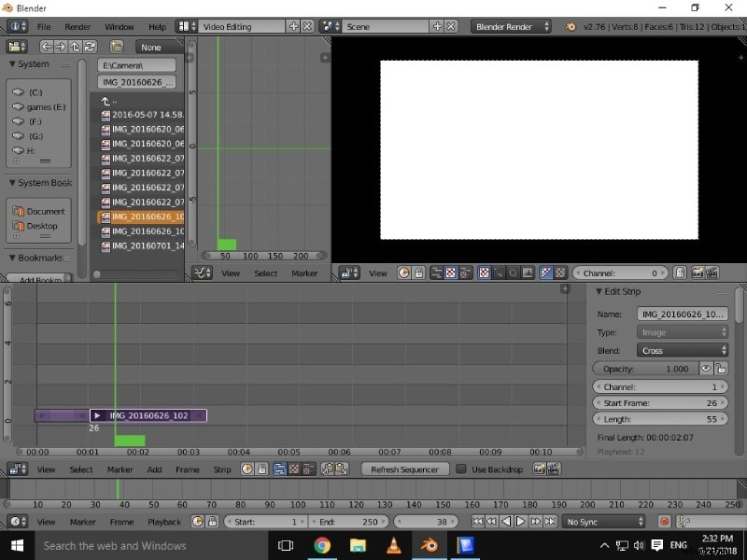
Task: Open the Blend mode dropdown showing Cross
Action: [683, 350]
